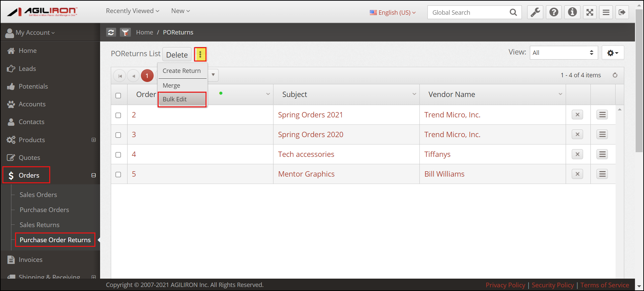Open the Terms of Service link
Screen dimensions: 644x291
tap(605, 285)
